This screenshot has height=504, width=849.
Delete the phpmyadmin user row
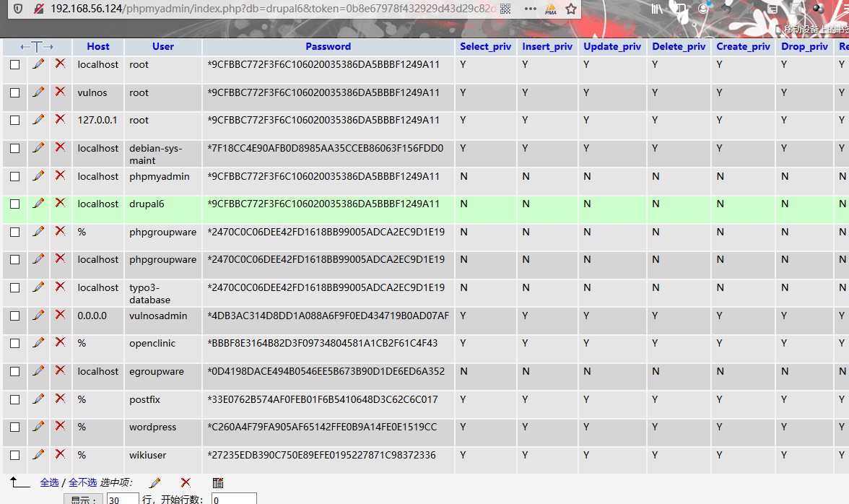click(60, 176)
